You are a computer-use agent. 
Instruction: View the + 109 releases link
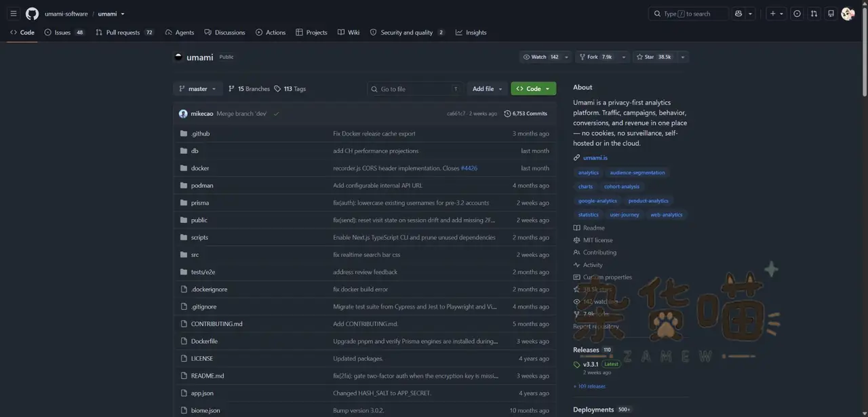[x=589, y=386]
